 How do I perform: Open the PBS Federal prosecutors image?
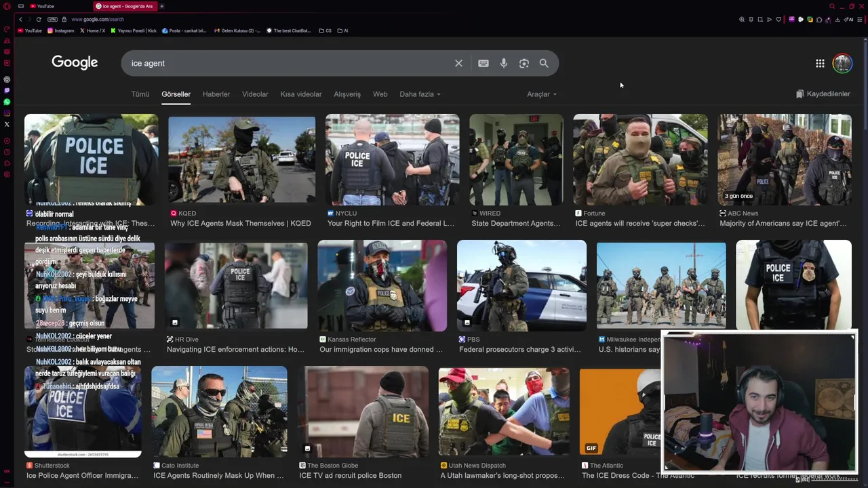click(x=521, y=285)
